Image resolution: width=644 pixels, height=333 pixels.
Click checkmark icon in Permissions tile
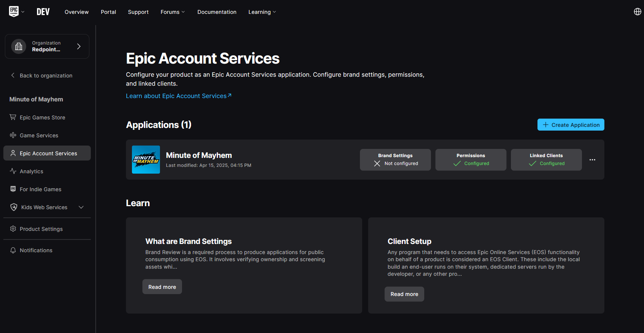tap(457, 164)
